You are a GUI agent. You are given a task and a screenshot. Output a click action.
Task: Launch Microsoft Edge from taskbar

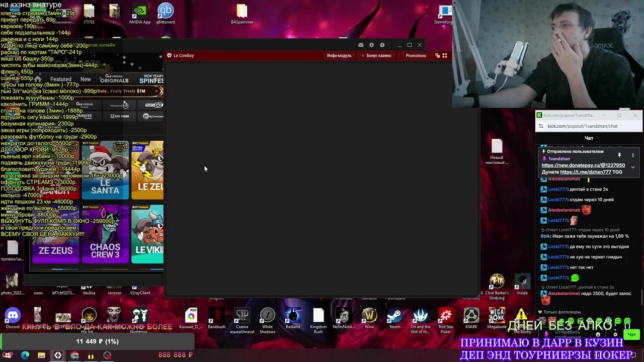pos(25,355)
